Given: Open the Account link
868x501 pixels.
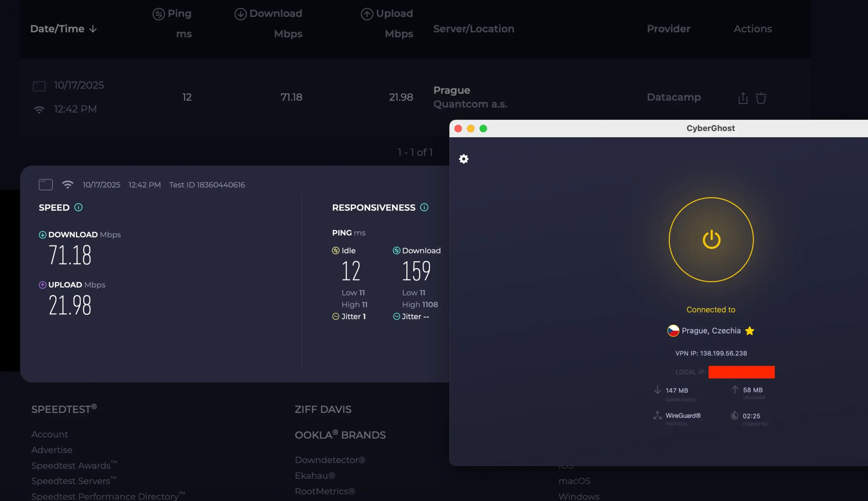Looking at the screenshot, I should (x=50, y=434).
